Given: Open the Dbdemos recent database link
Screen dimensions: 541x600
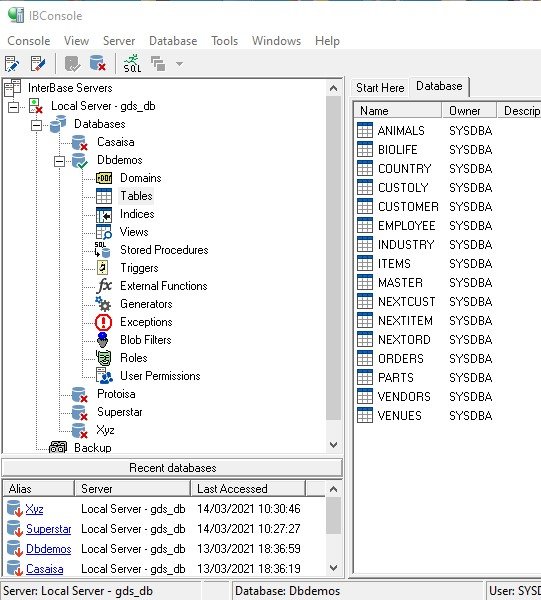Looking at the screenshot, I should (49, 549).
